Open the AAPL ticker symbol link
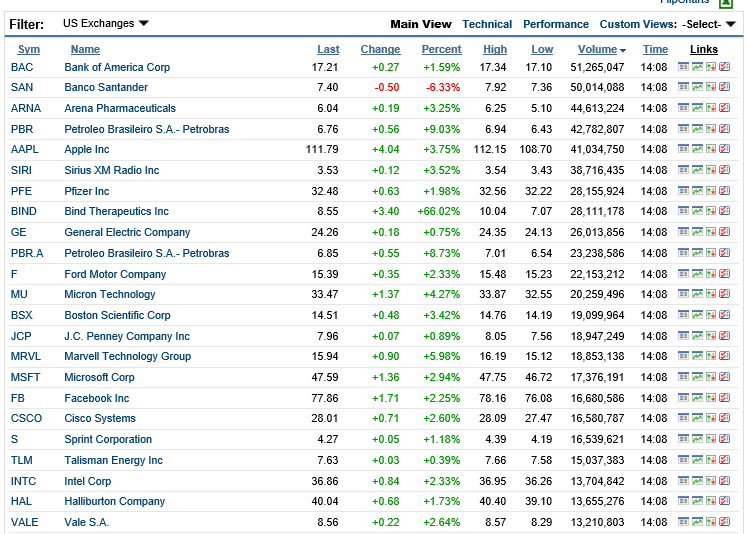The width and height of the screenshot is (747, 534). tap(24, 149)
